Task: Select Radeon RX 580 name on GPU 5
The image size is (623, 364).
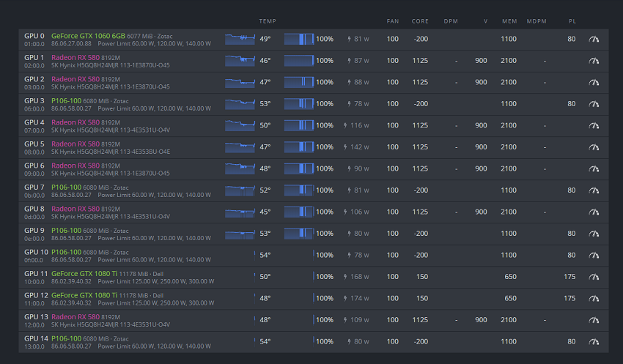Action: (75, 144)
